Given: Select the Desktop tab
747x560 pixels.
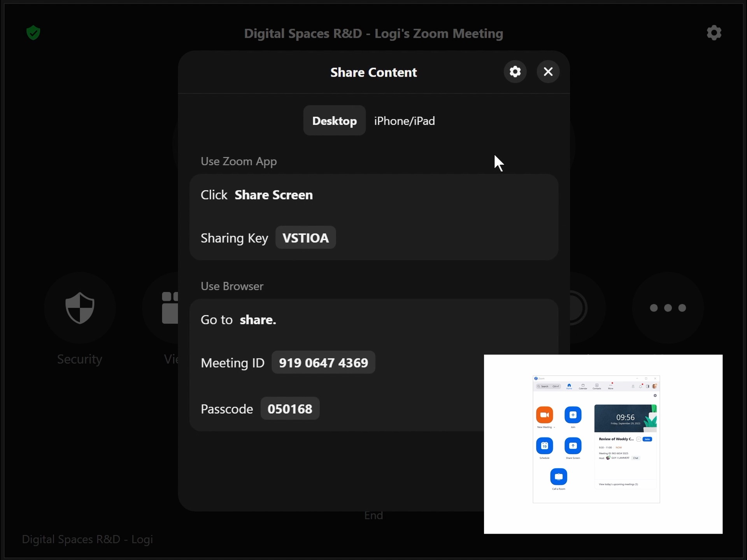Looking at the screenshot, I should tap(334, 121).
